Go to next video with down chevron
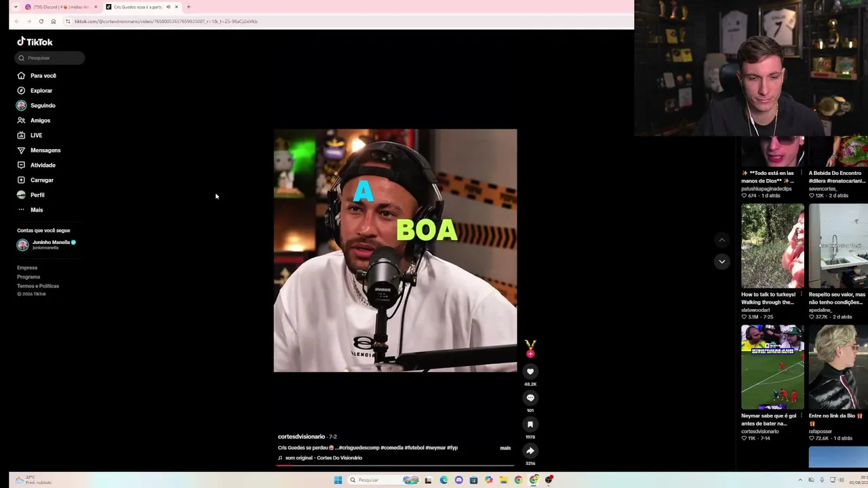The width and height of the screenshot is (868, 488). pyautogui.click(x=722, y=262)
